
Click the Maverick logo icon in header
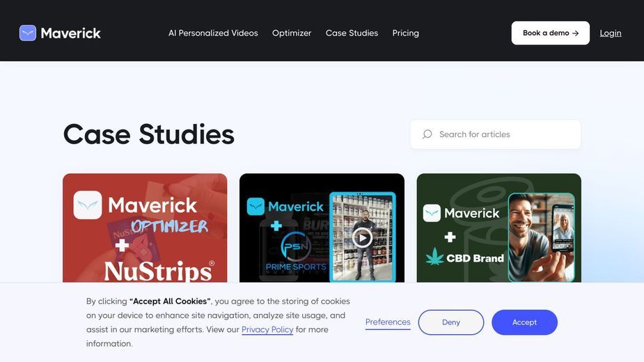28,33
